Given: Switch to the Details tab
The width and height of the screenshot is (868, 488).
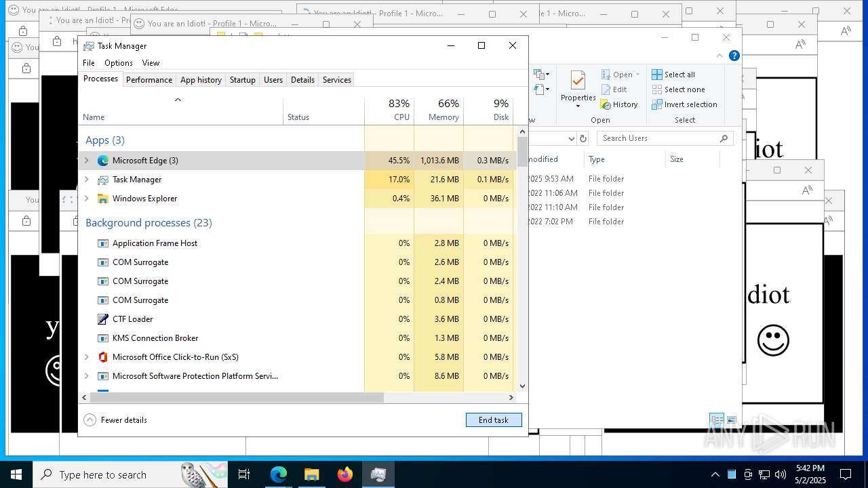Looking at the screenshot, I should (x=302, y=80).
